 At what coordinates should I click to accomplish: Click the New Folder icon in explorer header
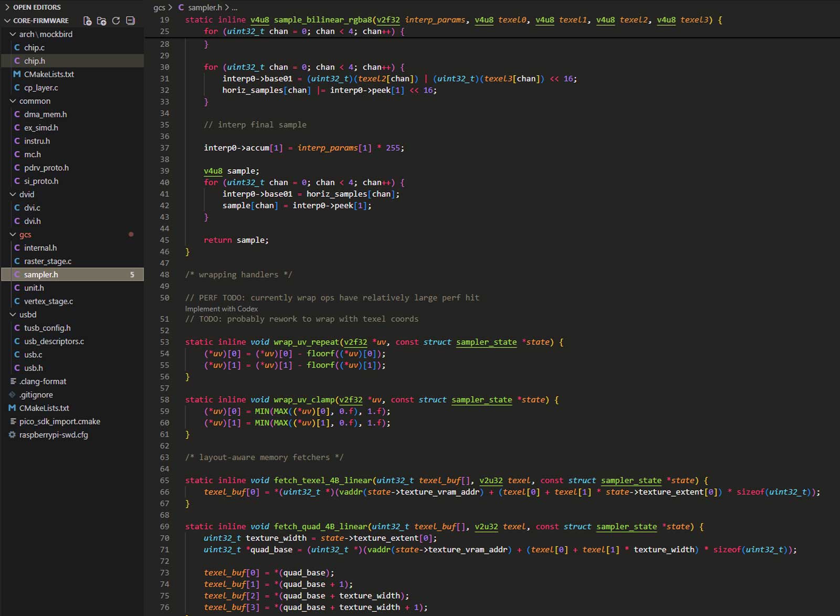point(101,21)
